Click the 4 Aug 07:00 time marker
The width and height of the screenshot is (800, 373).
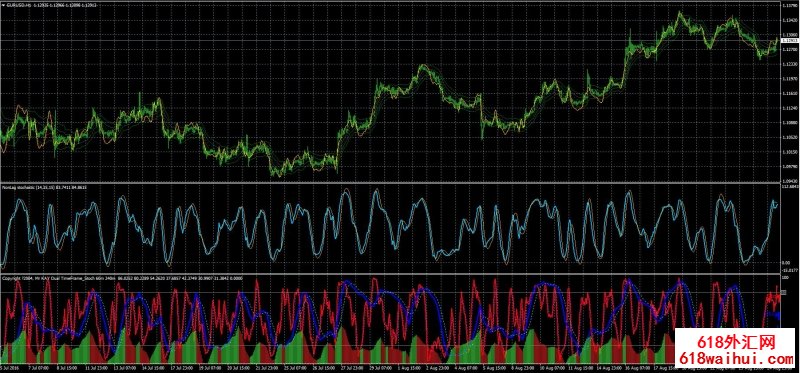tap(466, 367)
